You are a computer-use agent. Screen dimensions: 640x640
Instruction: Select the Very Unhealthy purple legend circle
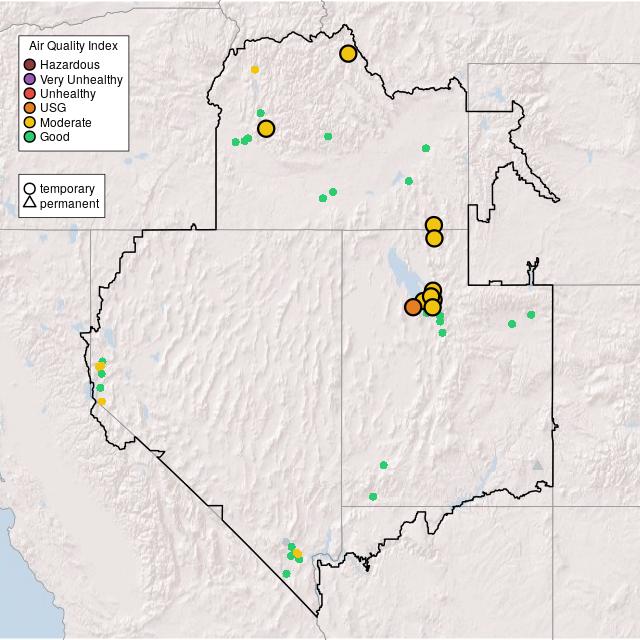tap(30, 79)
